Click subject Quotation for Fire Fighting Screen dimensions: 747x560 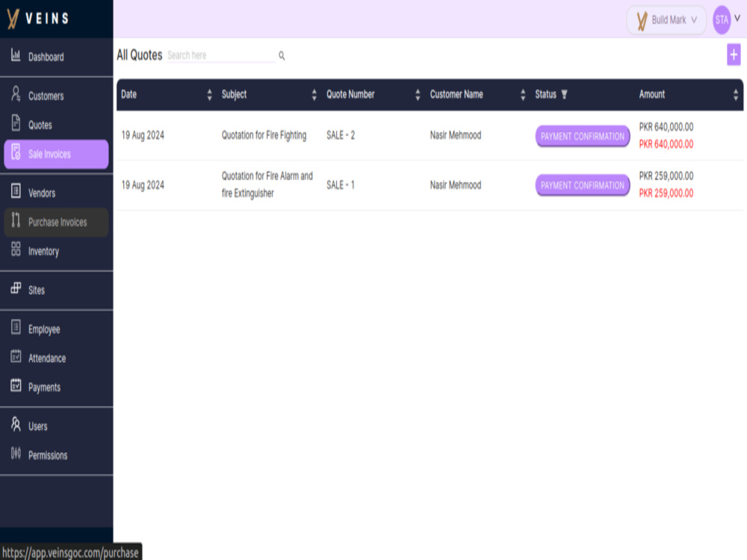[264, 135]
